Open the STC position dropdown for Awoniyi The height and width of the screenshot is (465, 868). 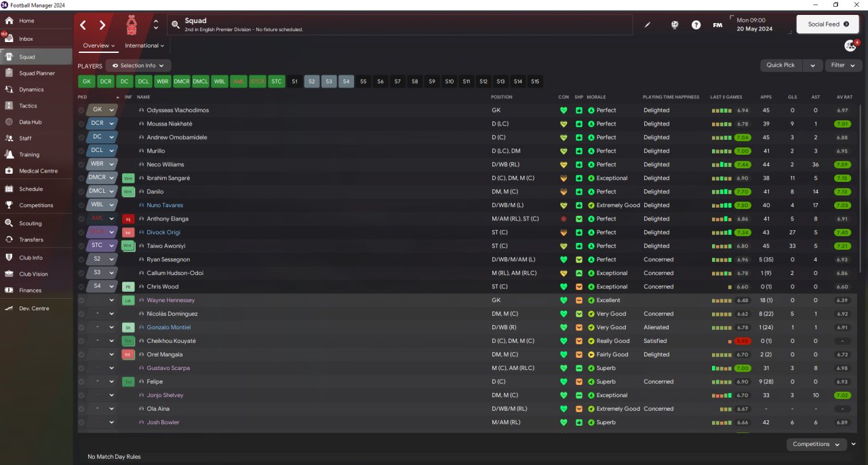click(111, 246)
